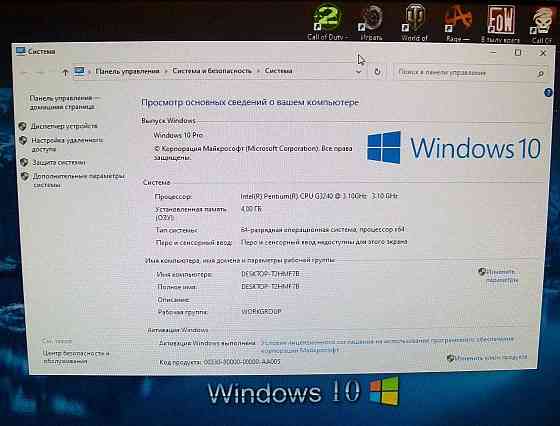Open the World of Tanks desktop shortcut
The width and height of the screenshot is (560, 426).
pyautogui.click(x=414, y=22)
